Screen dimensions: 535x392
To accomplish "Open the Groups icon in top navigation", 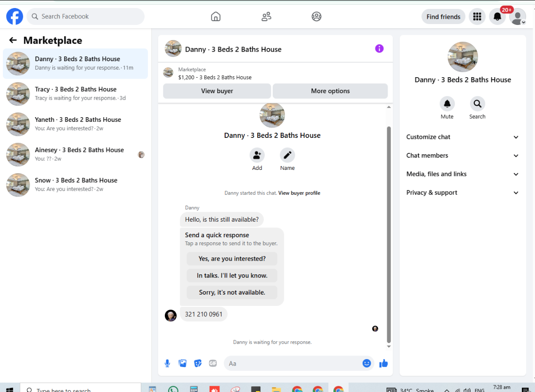I will click(x=316, y=16).
